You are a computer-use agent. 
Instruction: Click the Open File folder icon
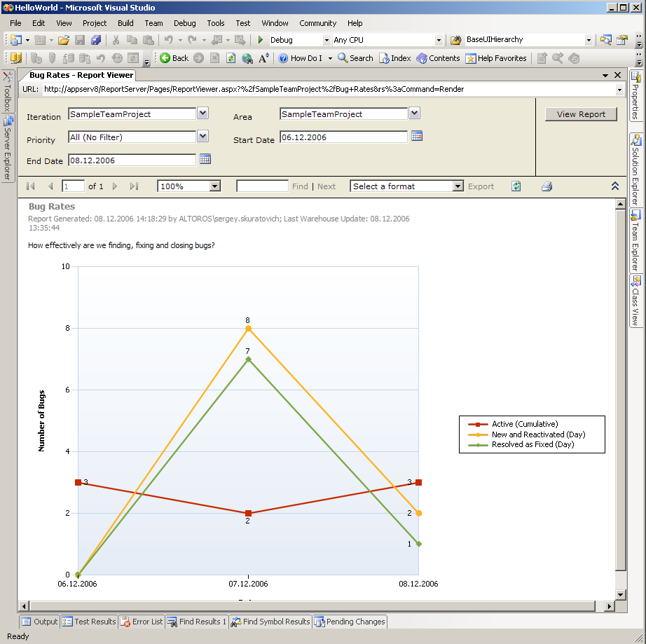[64, 40]
